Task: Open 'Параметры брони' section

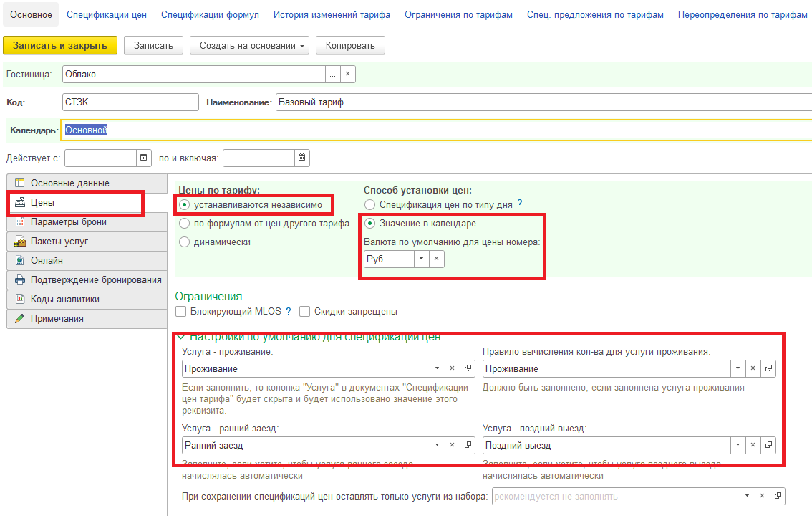Action: 87,221
